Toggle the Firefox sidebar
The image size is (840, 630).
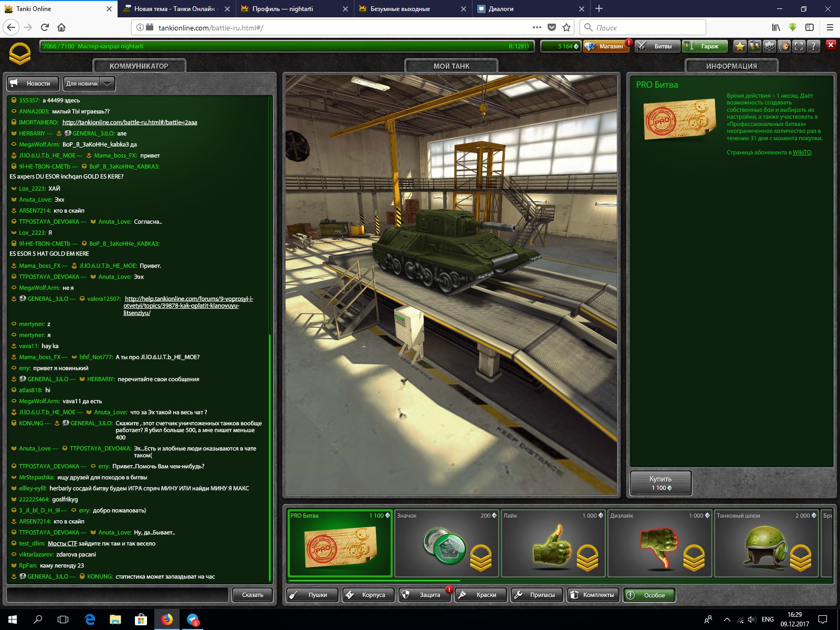pos(810,27)
